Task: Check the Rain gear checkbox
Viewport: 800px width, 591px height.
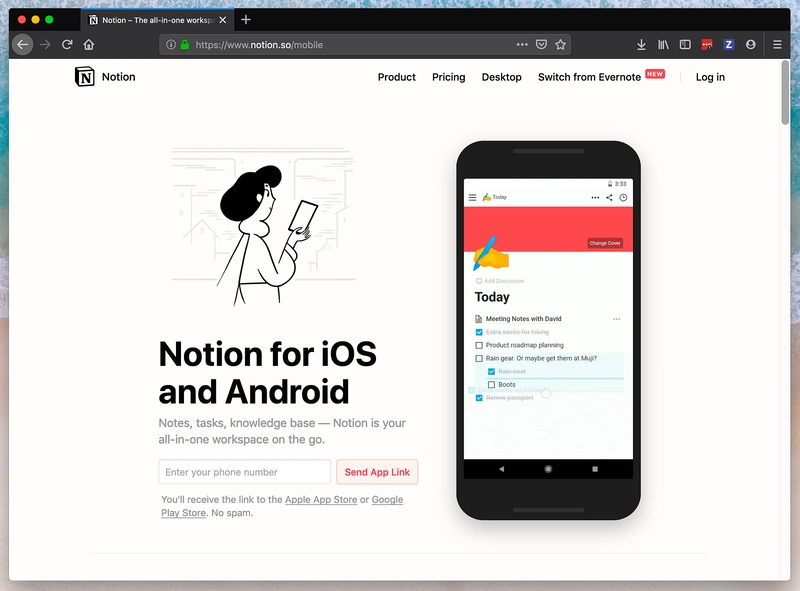Action: (x=479, y=358)
